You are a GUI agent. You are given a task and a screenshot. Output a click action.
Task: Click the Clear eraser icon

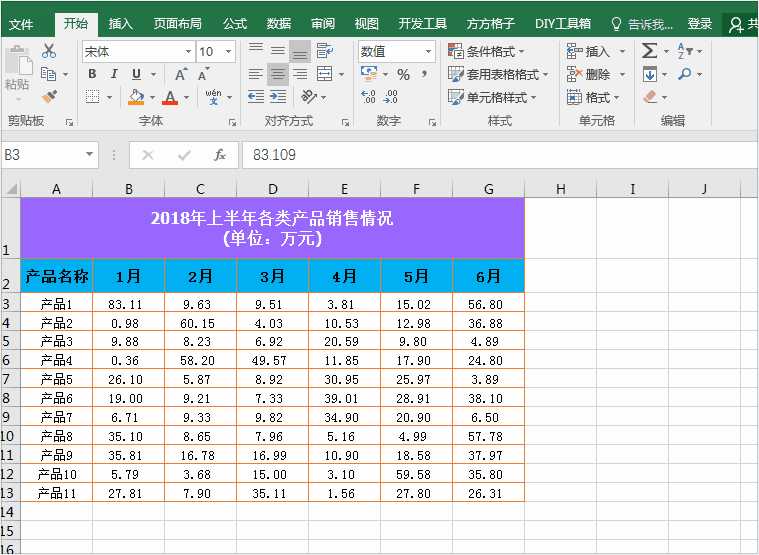(650, 97)
